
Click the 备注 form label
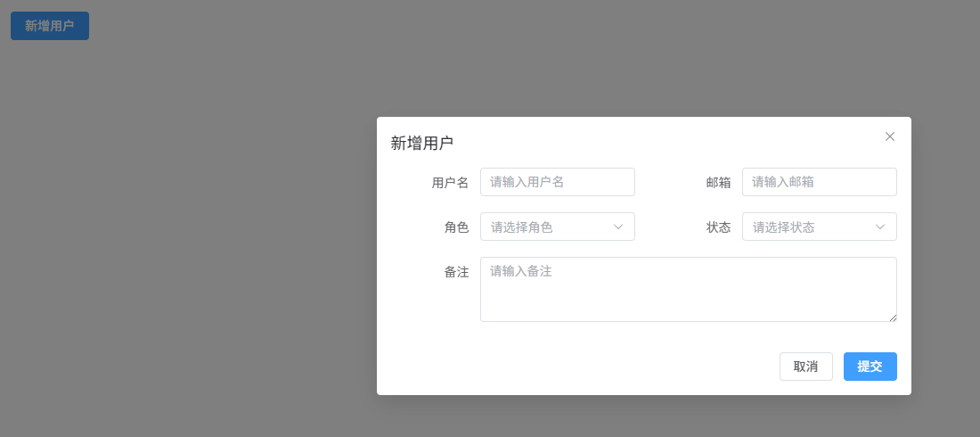click(456, 272)
